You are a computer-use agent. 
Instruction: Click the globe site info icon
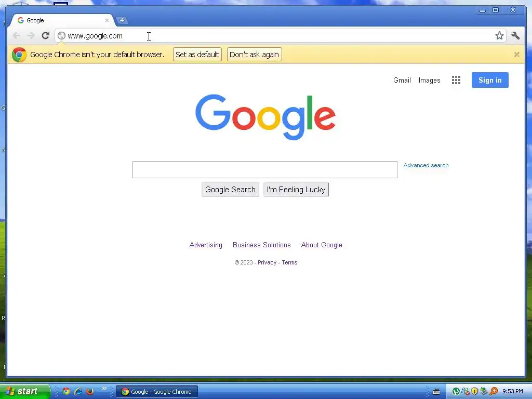[61, 36]
